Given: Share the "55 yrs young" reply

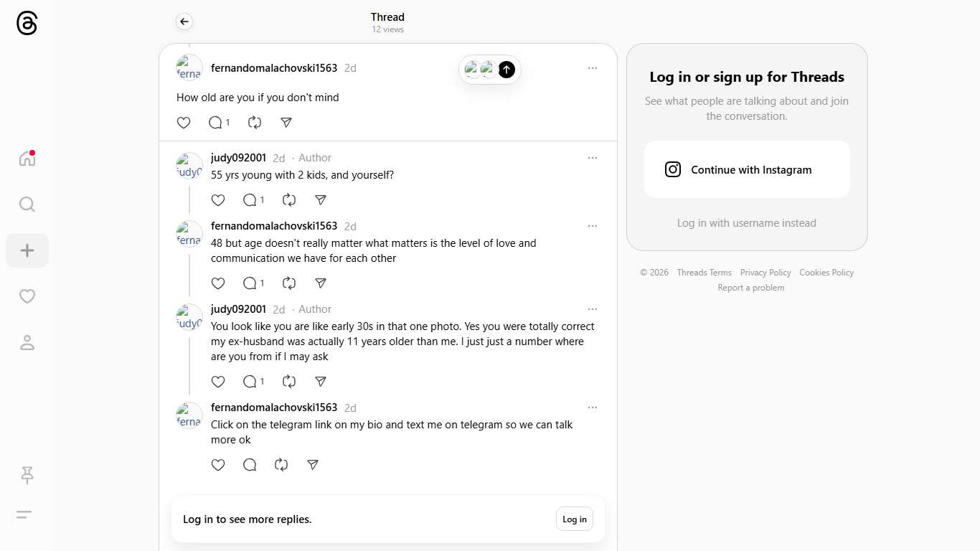Looking at the screenshot, I should coord(321,200).
